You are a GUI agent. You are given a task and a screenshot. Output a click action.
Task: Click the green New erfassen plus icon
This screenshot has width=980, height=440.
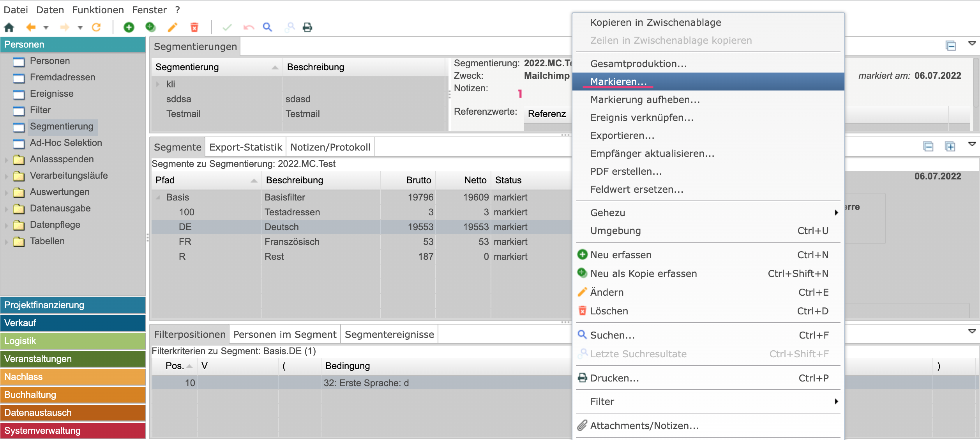point(129,27)
